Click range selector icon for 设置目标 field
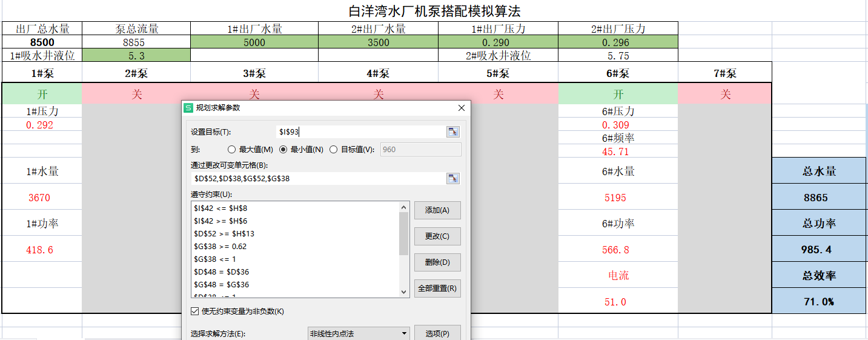The height and width of the screenshot is (340, 868). [x=452, y=132]
